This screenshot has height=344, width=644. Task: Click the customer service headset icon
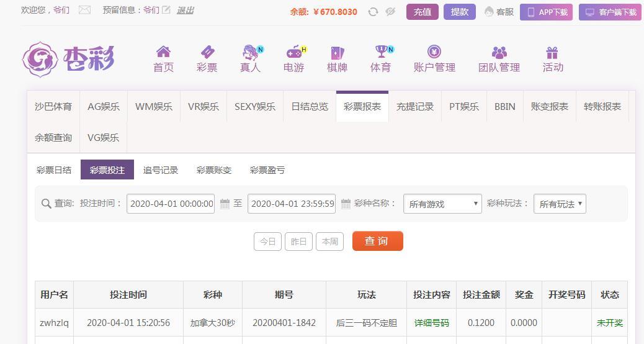(489, 12)
